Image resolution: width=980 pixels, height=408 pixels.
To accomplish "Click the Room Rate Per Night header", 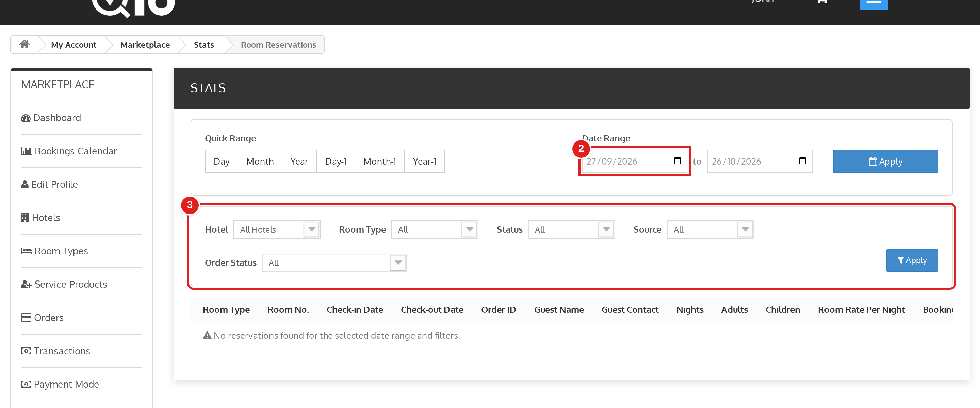I will (861, 310).
